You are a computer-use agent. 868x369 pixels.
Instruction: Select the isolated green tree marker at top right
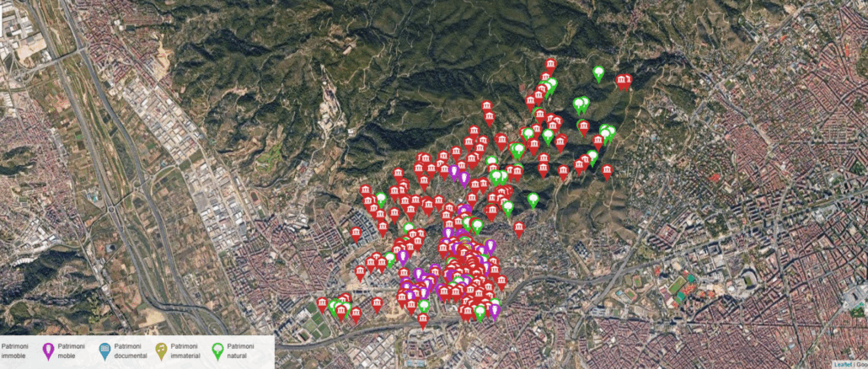pos(598,73)
